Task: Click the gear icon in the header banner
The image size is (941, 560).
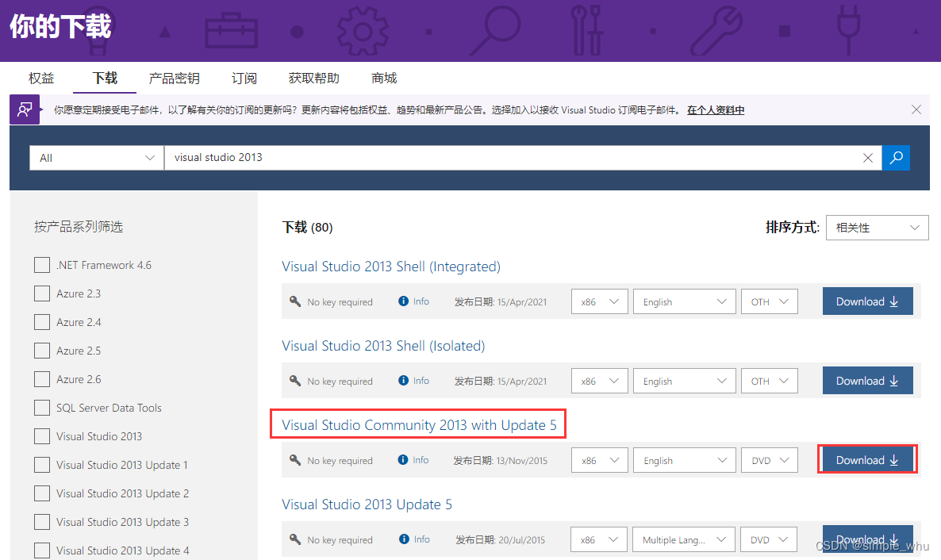Action: click(x=363, y=30)
